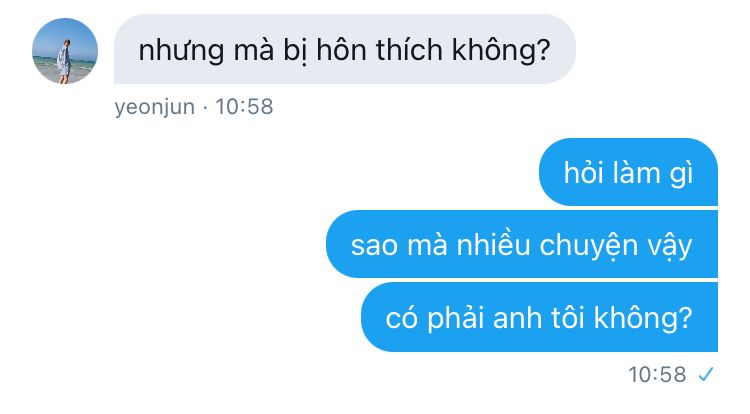Click the word 'nhiều' in the middle blue bubble

[x=494, y=245]
